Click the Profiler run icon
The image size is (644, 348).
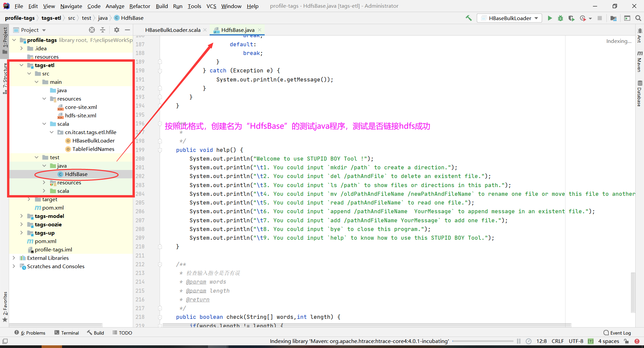click(583, 18)
